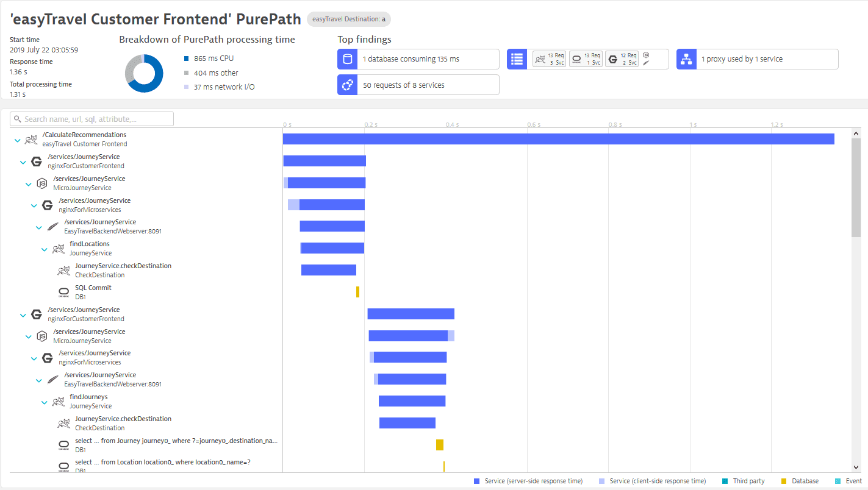The width and height of the screenshot is (868, 490).
Task: Click the Tomcat '13 Req 3 Svc' chip
Action: click(x=550, y=59)
